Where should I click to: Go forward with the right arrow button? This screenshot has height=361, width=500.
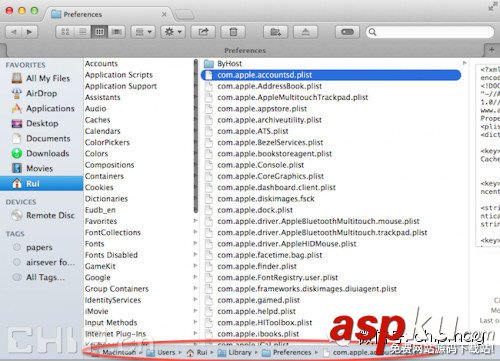30,32
